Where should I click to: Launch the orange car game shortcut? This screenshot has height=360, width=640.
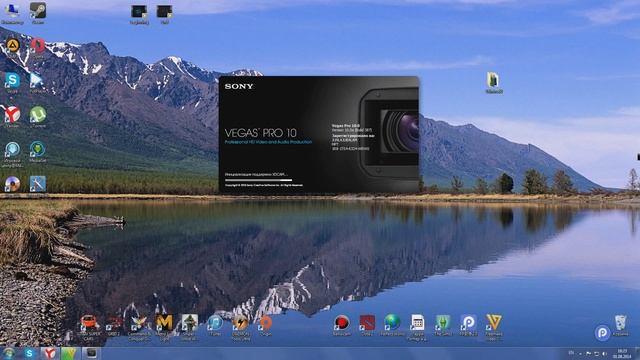[89, 327]
